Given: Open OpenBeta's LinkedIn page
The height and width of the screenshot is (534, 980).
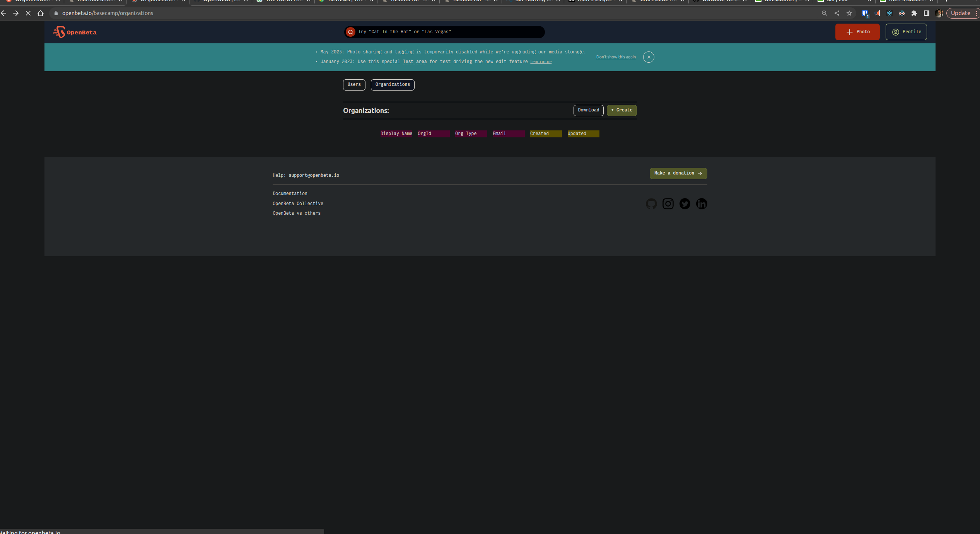Looking at the screenshot, I should pyautogui.click(x=701, y=204).
